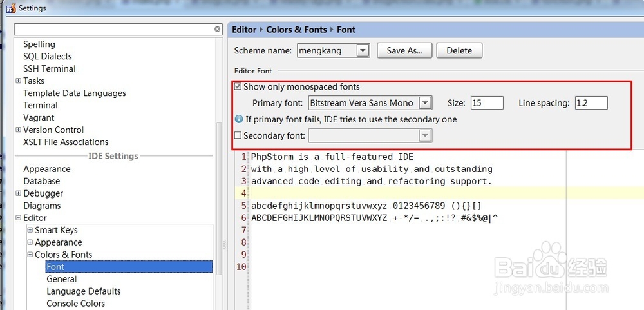Click the Size input field
Screen dimensions: 644x310
487,102
